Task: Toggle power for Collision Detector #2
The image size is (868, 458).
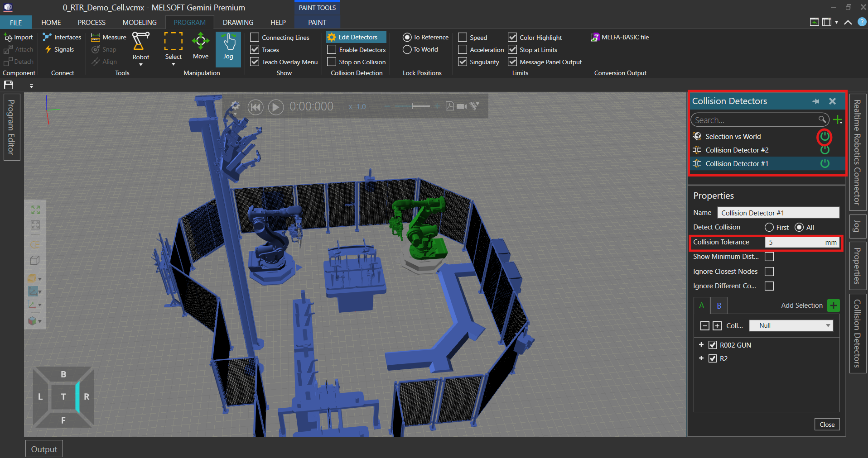Action: [825, 150]
